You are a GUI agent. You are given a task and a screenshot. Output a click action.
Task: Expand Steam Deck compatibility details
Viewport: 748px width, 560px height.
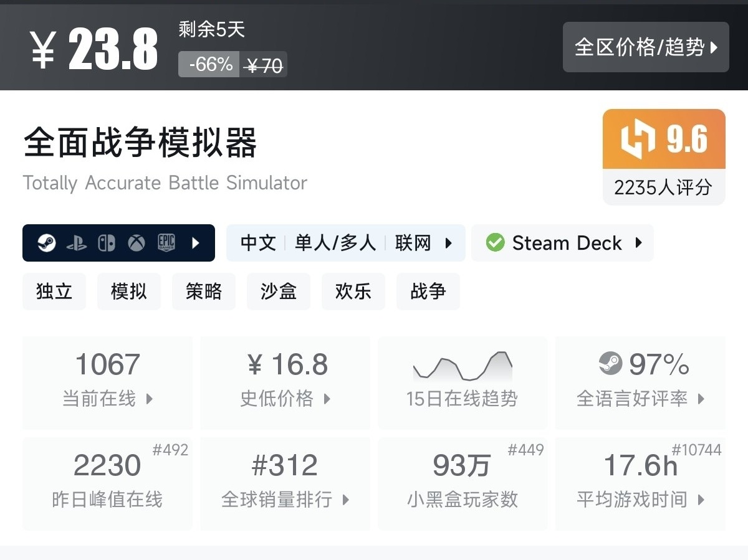[x=638, y=243]
